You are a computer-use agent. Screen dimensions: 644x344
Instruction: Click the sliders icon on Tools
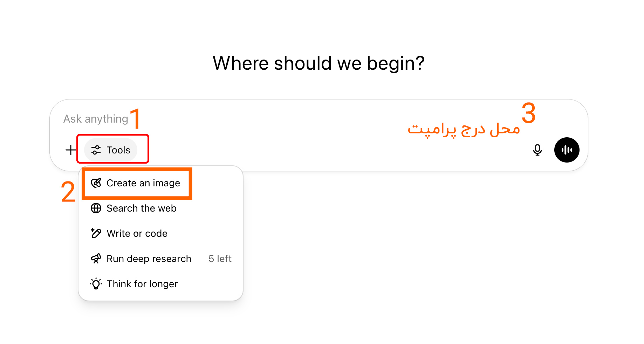click(96, 150)
